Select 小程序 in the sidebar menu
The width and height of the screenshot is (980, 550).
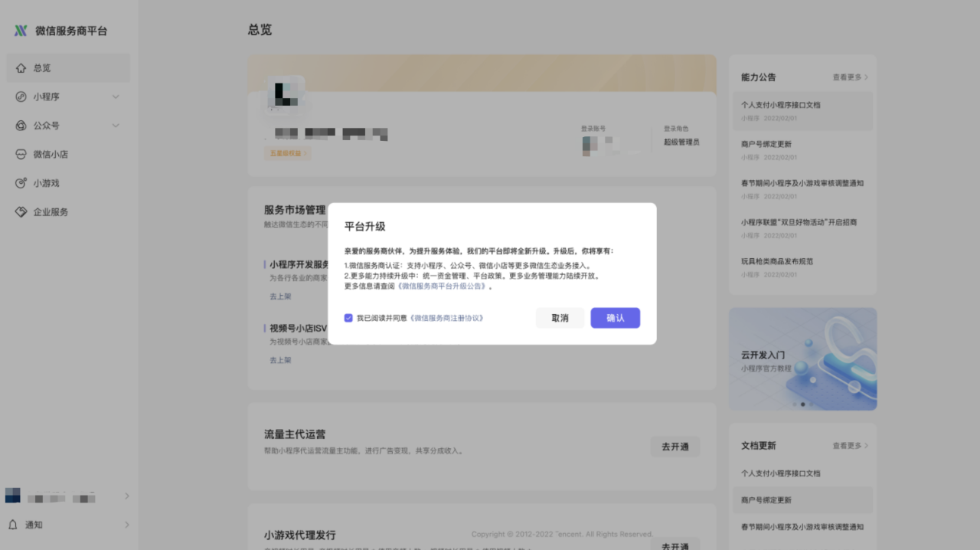69,97
